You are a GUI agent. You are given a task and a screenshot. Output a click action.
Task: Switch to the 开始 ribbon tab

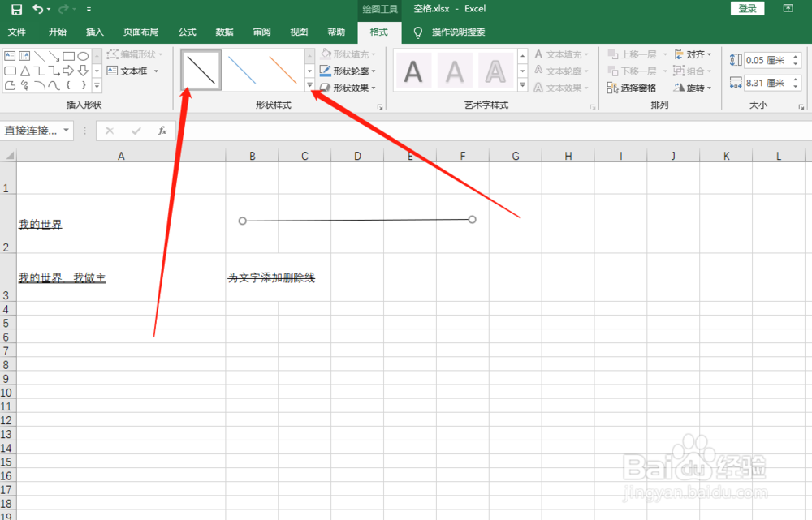[x=57, y=32]
